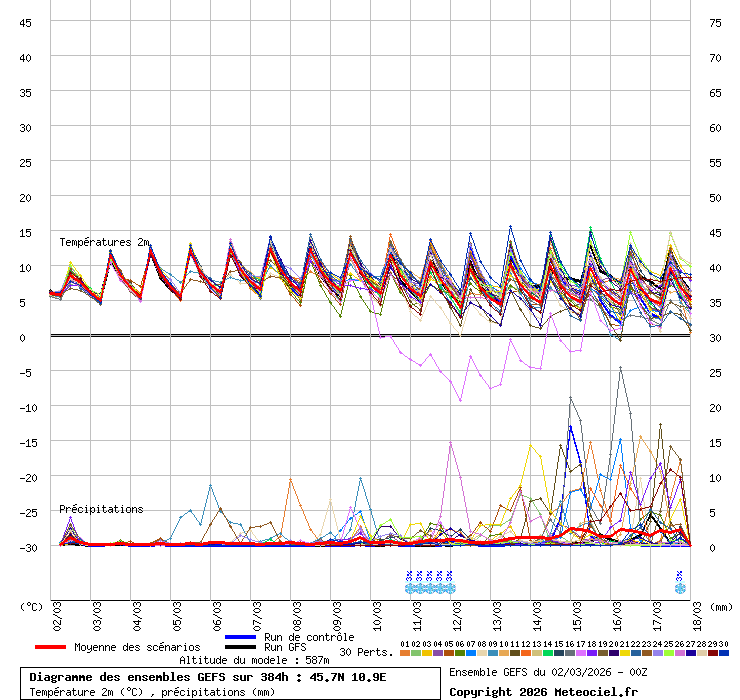Click the Températures 2m chart label
Viewport: 740px width, 700px height.
point(104,242)
